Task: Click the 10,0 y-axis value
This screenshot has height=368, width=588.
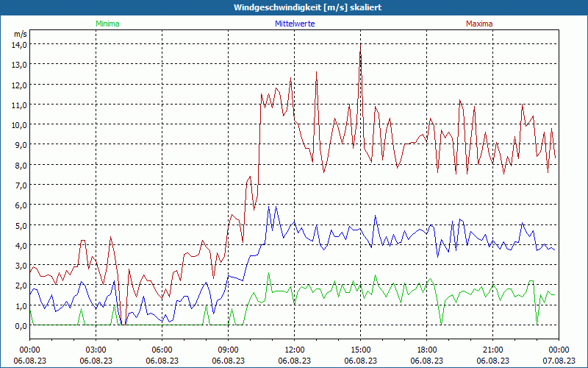Action: click(21, 124)
